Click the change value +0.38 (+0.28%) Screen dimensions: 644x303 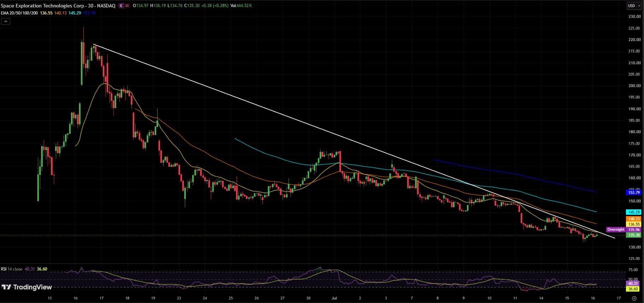[215, 6]
